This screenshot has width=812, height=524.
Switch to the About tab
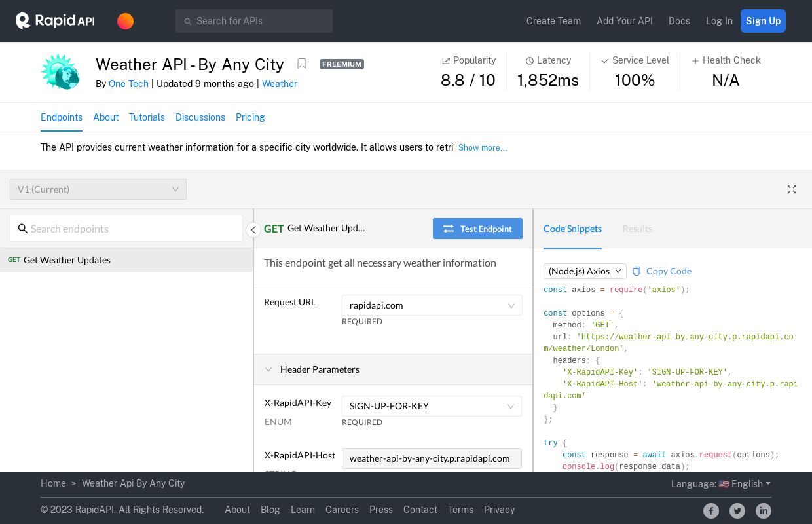point(105,117)
